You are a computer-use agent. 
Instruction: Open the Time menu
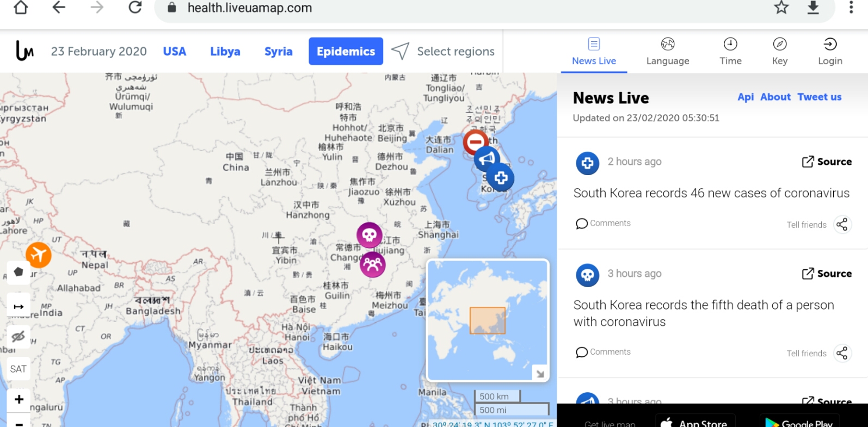pos(730,52)
